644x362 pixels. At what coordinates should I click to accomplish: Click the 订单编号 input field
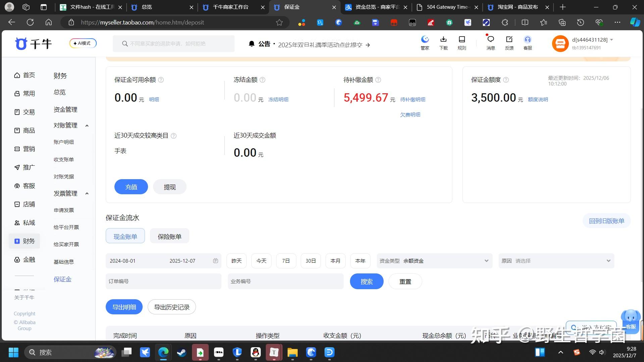coord(163,281)
